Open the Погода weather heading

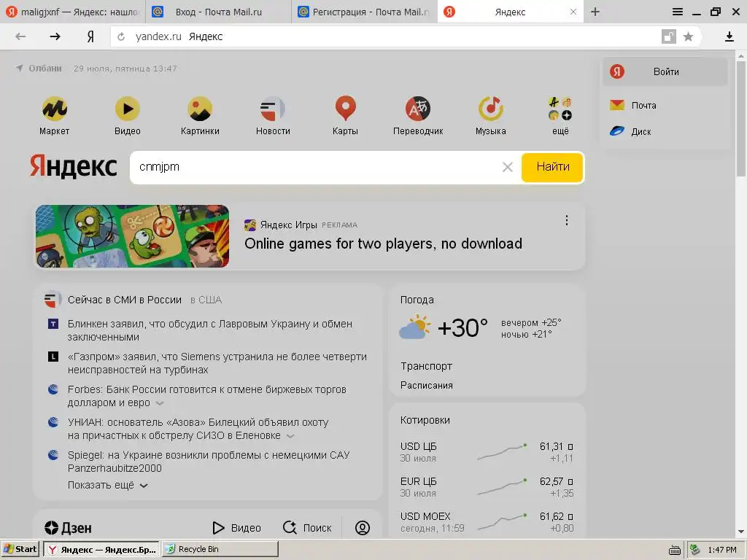tap(417, 300)
